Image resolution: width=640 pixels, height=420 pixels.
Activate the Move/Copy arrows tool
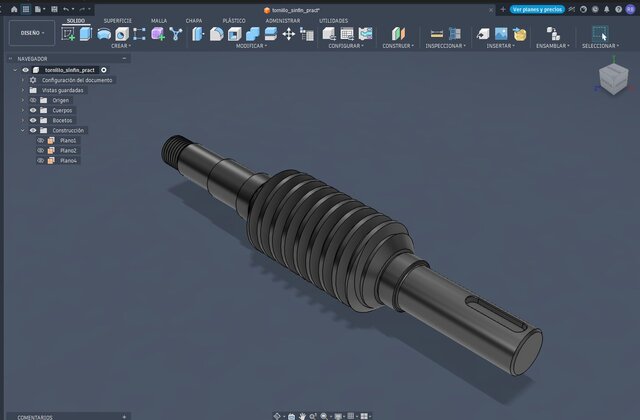point(289,34)
